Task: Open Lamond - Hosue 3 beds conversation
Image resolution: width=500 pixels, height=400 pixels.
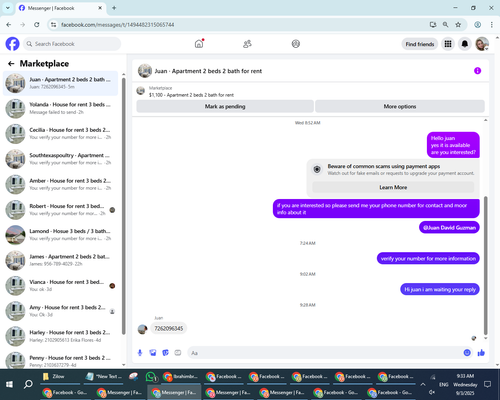Action: [61, 235]
